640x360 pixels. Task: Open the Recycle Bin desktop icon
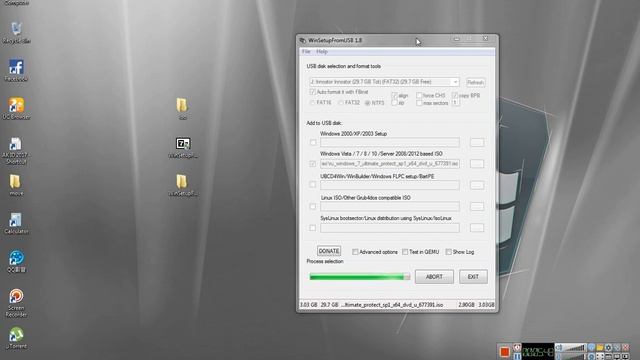(x=16, y=32)
